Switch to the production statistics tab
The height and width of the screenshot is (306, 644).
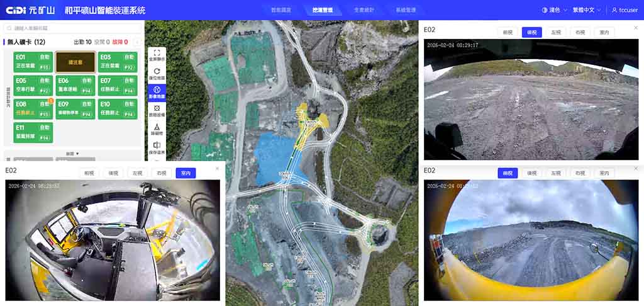click(364, 10)
